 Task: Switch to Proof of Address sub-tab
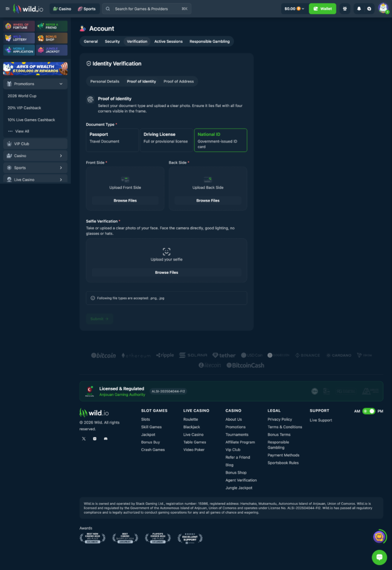179,81
